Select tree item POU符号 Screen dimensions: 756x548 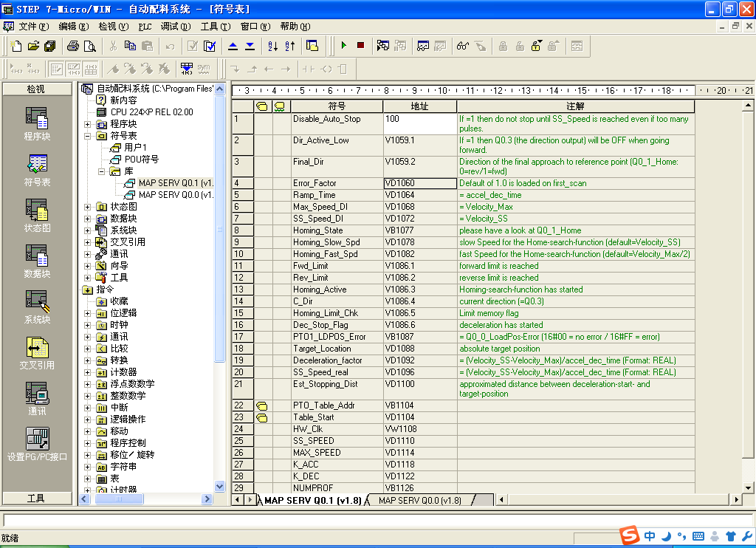141,160
